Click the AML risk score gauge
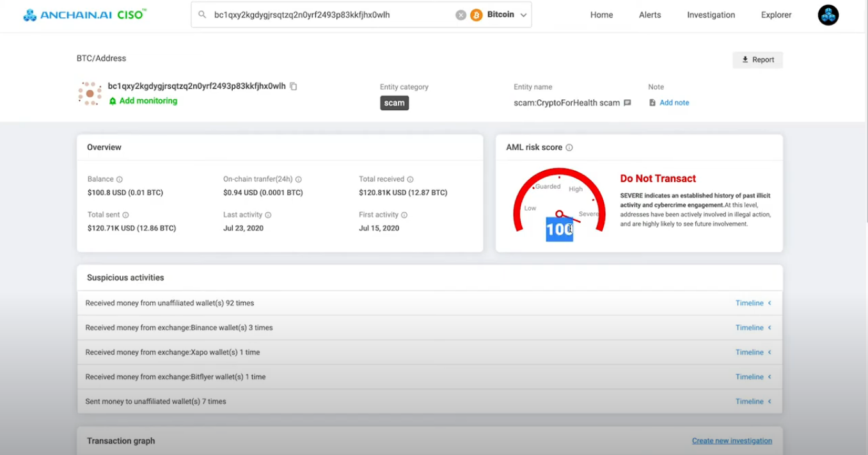Image resolution: width=868 pixels, height=455 pixels. coord(560,200)
